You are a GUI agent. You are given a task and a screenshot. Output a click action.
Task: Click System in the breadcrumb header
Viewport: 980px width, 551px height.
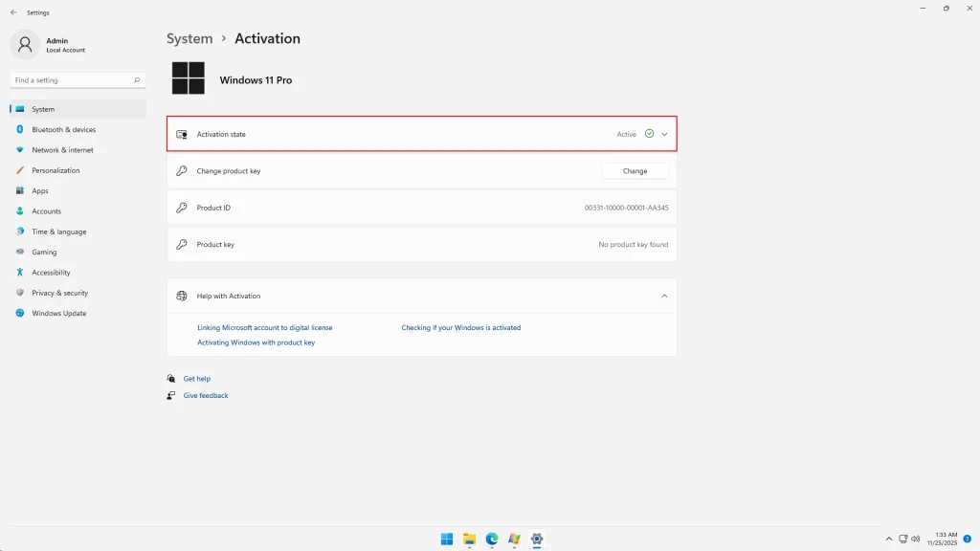click(189, 38)
